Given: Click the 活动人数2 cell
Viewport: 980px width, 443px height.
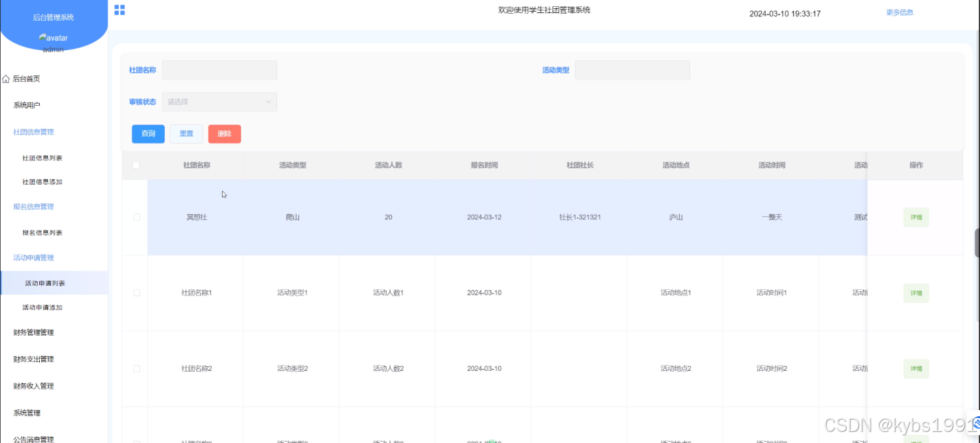Looking at the screenshot, I should coord(388,369).
